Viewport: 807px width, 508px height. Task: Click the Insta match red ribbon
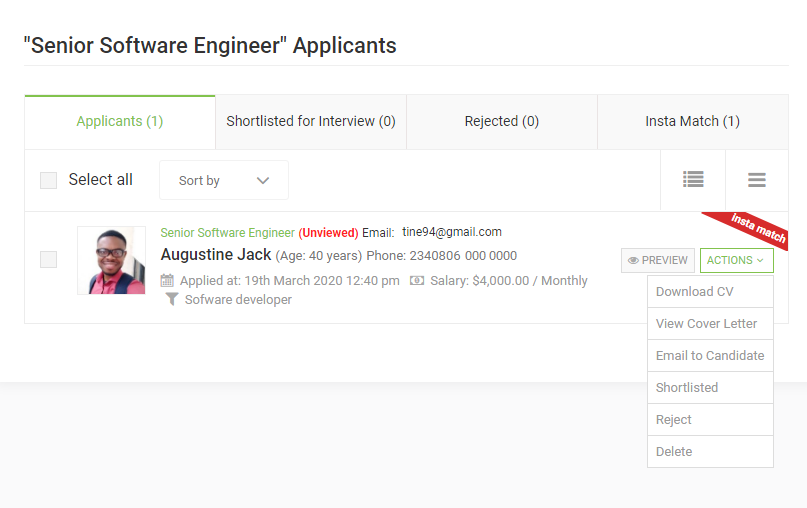[x=751, y=229]
